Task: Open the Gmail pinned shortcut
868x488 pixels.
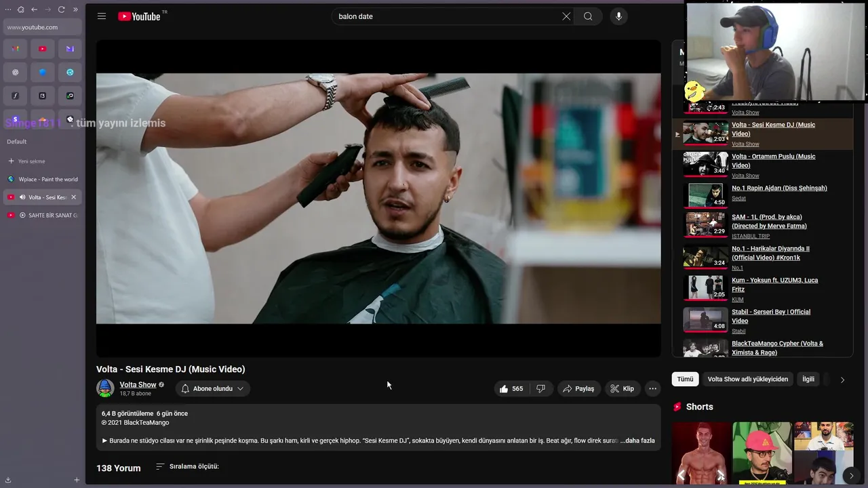Action: 16,49
